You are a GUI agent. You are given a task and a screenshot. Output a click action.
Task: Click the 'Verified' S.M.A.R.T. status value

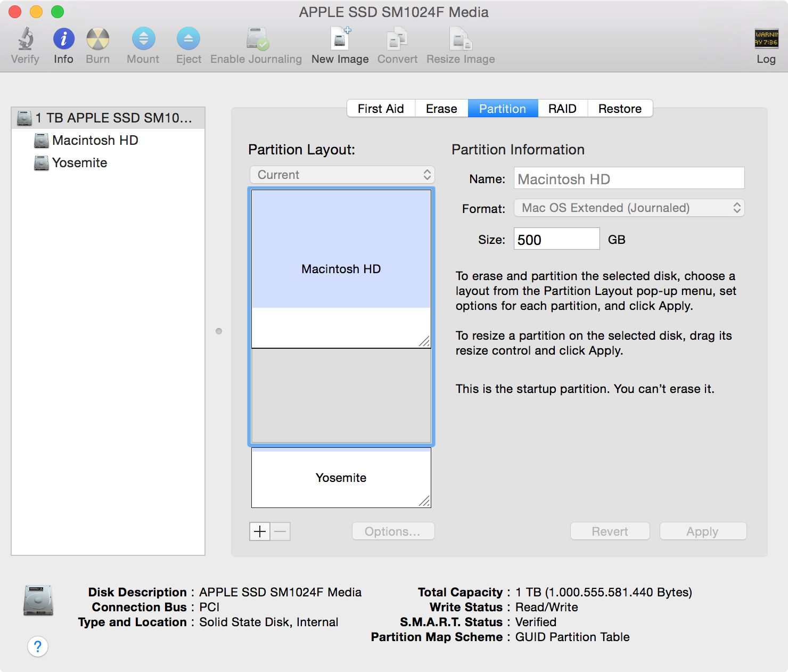point(536,622)
